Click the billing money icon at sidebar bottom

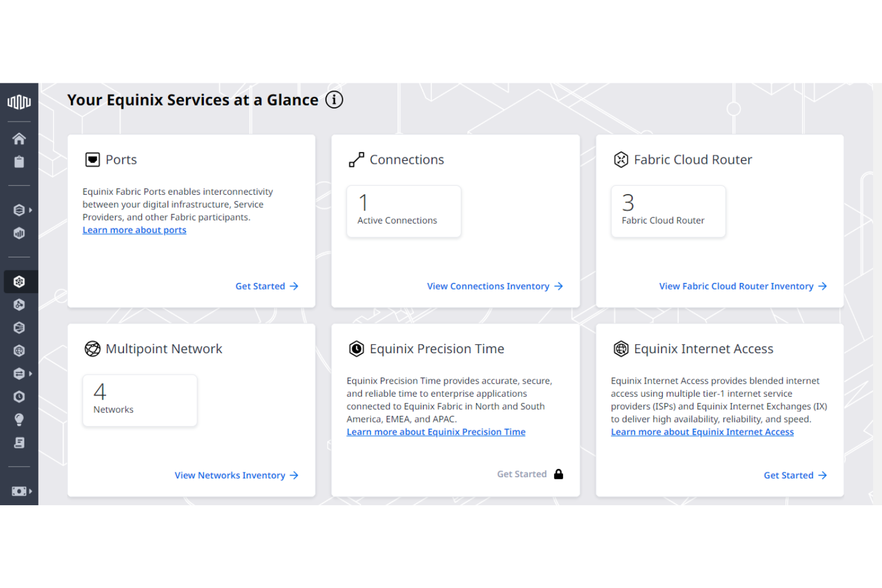(18, 490)
